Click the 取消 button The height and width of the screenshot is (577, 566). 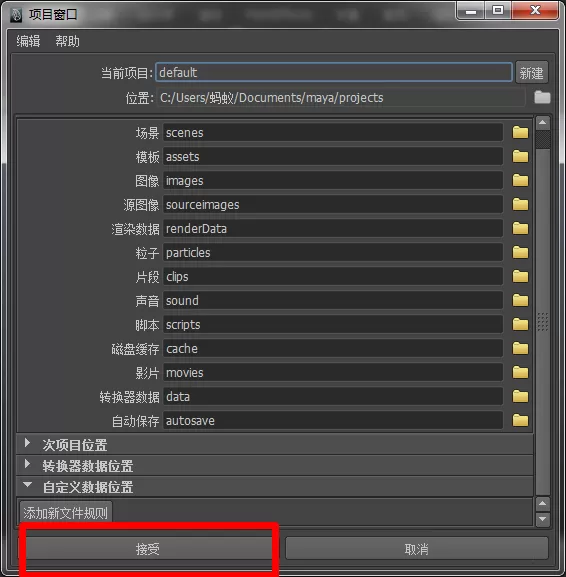[x=417, y=549]
